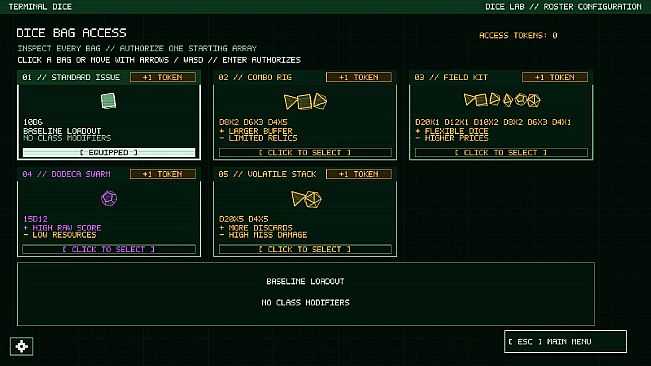
Task: Click "Dice Lab // Roster Configuration" in top bar
Action: pos(563,7)
